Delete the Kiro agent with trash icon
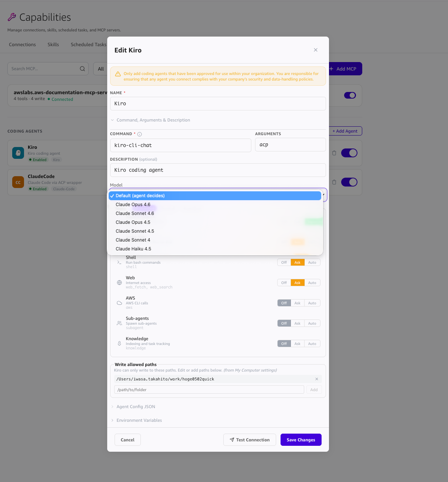 (x=334, y=153)
